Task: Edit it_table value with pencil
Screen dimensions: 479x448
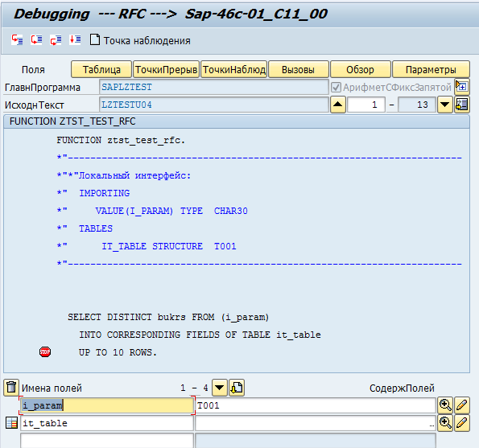Action: [462, 423]
